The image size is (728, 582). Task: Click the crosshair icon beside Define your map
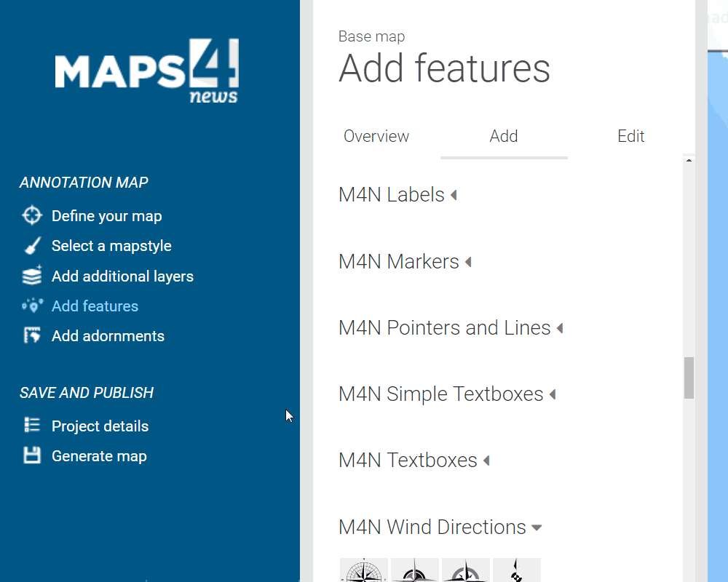point(32,215)
